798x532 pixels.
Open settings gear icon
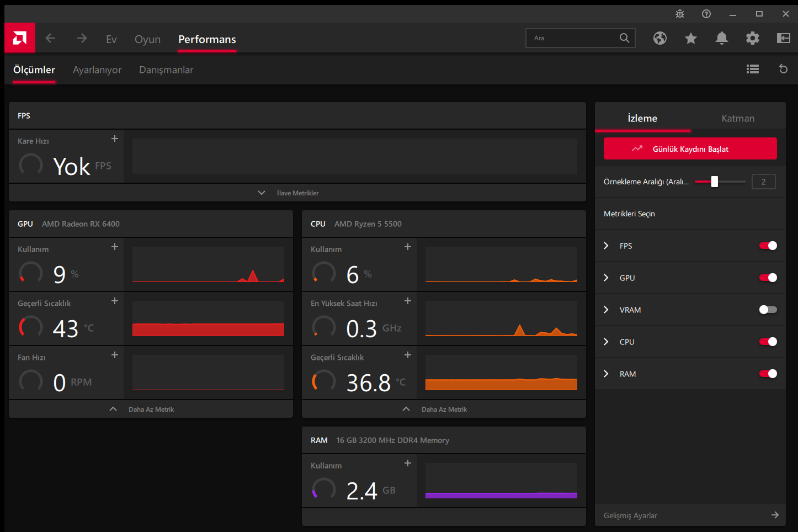(753, 38)
